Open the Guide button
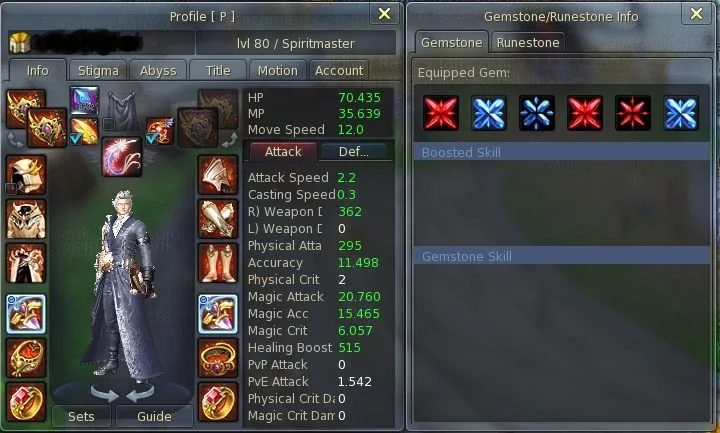This screenshot has width=720, height=433. (154, 416)
